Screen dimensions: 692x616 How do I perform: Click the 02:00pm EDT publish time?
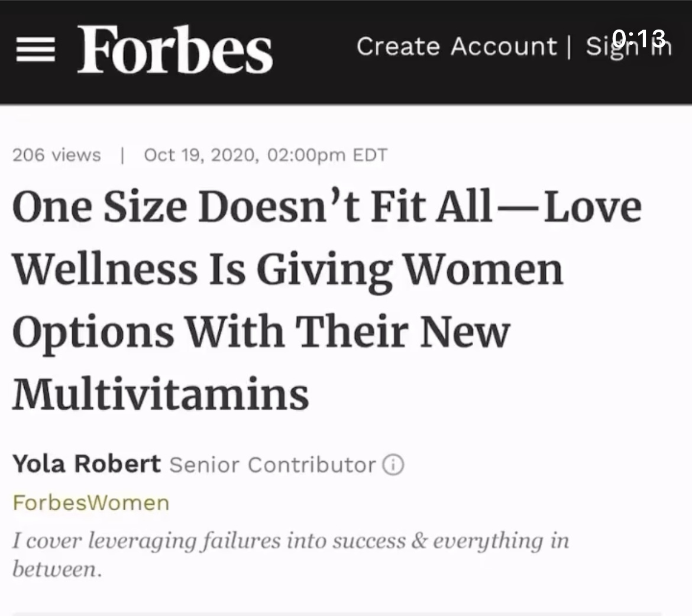(x=327, y=155)
